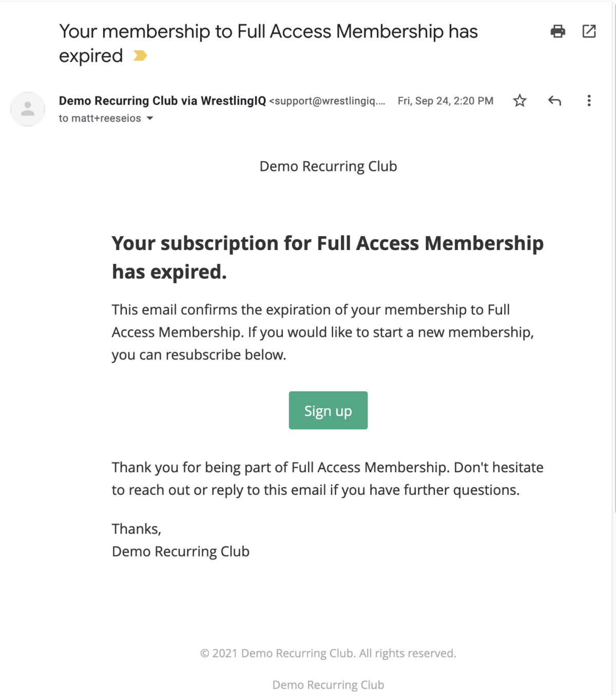The width and height of the screenshot is (616, 695).
Task: Open email in a new window
Action: click(589, 31)
